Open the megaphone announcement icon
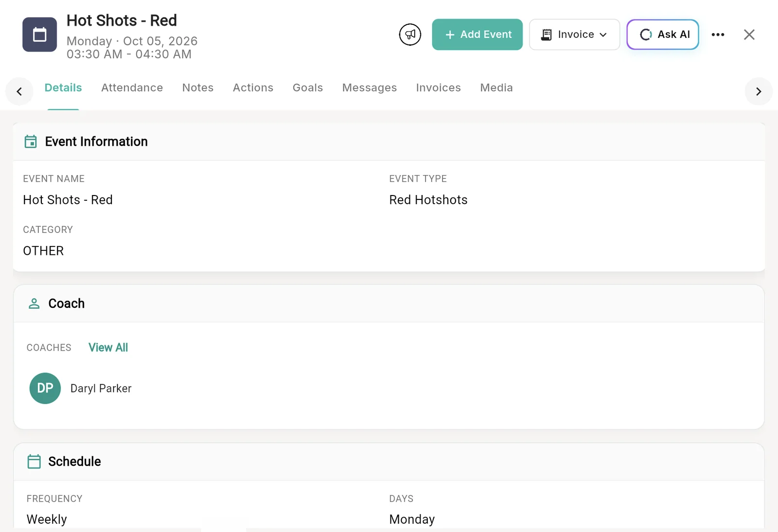The height and width of the screenshot is (532, 778). tap(410, 35)
